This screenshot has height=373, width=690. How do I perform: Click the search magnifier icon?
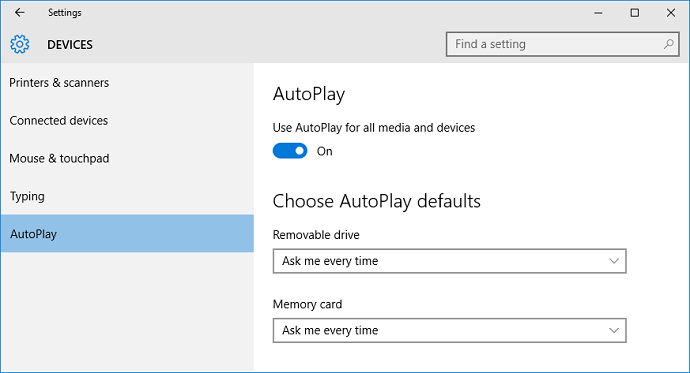[x=668, y=44]
